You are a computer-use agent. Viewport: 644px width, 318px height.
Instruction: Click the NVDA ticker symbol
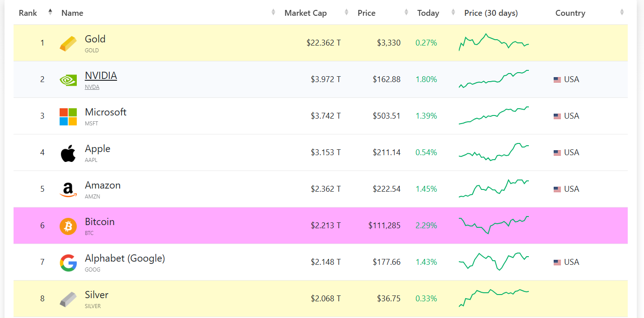coord(92,87)
